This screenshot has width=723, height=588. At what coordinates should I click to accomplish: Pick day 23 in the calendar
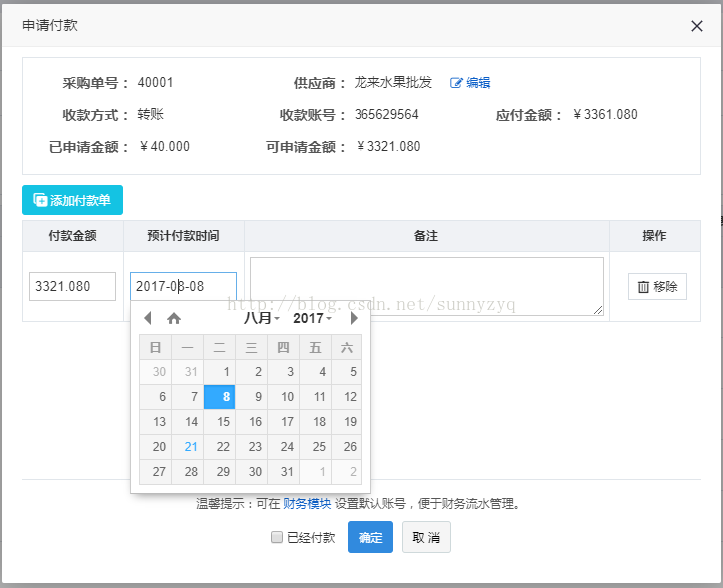252,446
